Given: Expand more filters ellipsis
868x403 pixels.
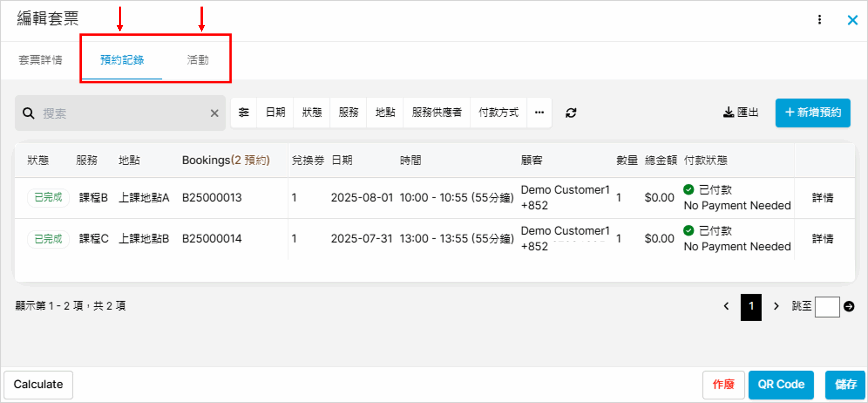Looking at the screenshot, I should click(x=539, y=112).
